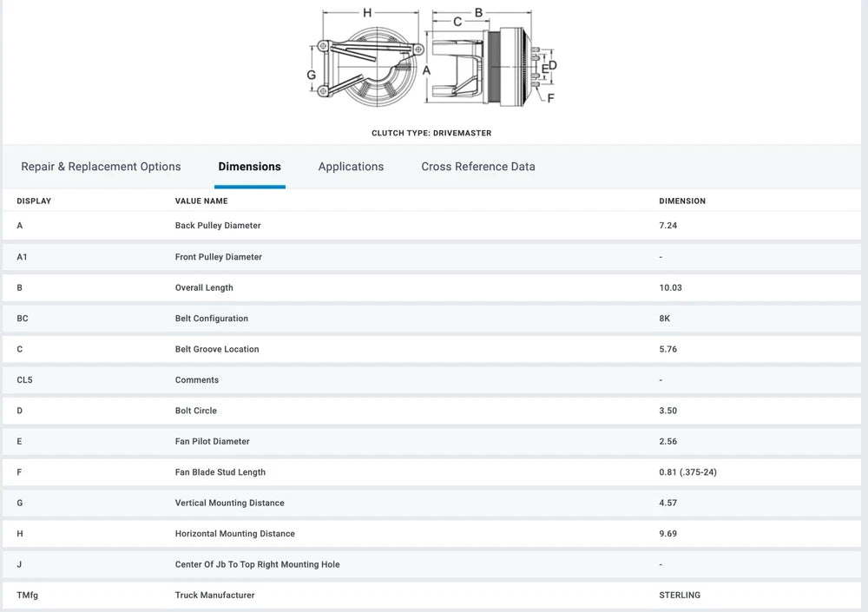Click the Clutch Type: Drivemaster caption
Viewport: 868px width, 612px height.
(431, 134)
